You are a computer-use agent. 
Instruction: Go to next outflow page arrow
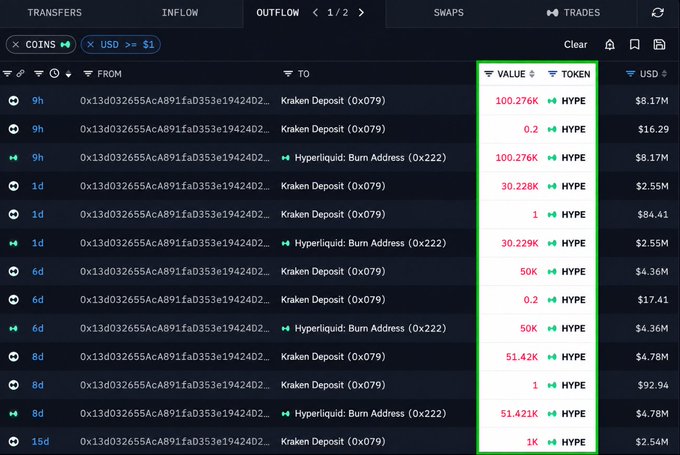(x=361, y=13)
